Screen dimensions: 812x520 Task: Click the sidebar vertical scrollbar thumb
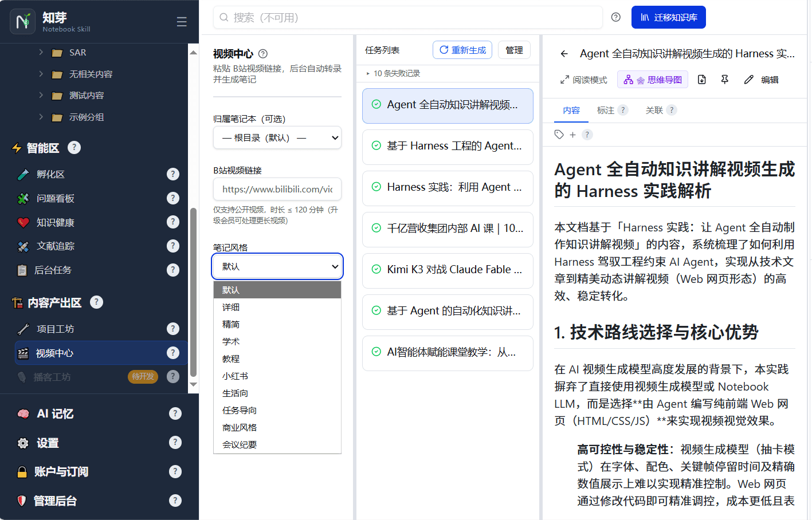pos(193,292)
